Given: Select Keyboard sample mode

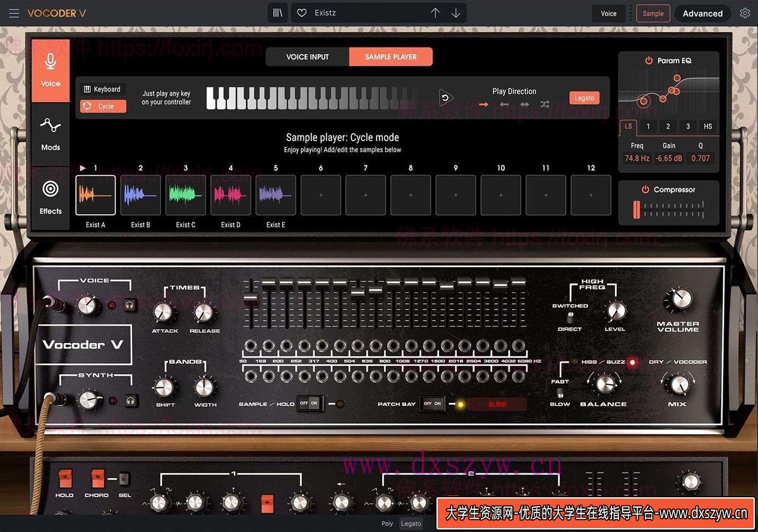Looking at the screenshot, I should (102, 89).
